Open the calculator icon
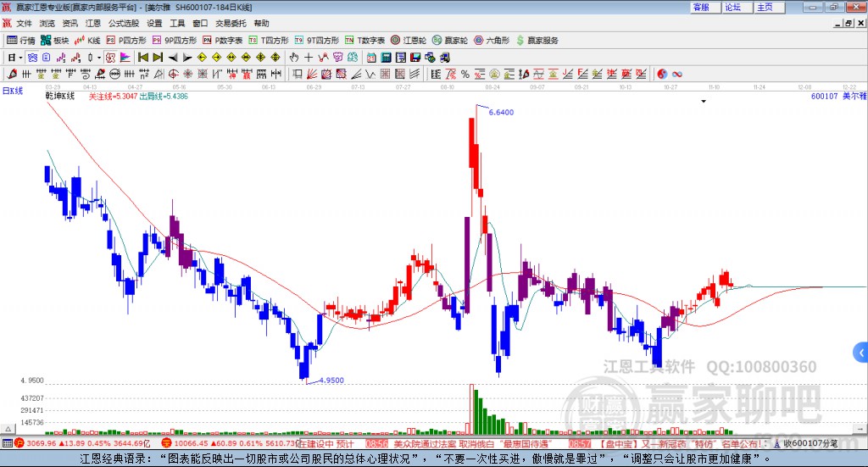Viewport: 868px width, 467px height. pos(387,58)
